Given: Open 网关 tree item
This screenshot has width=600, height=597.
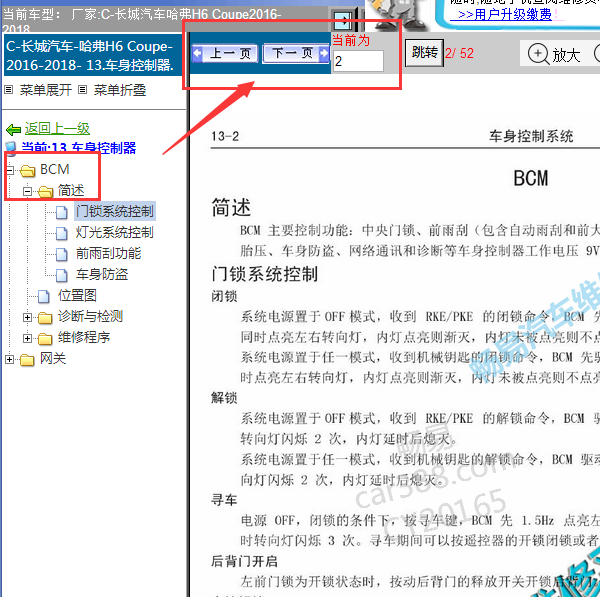Looking at the screenshot, I should 53,359.
